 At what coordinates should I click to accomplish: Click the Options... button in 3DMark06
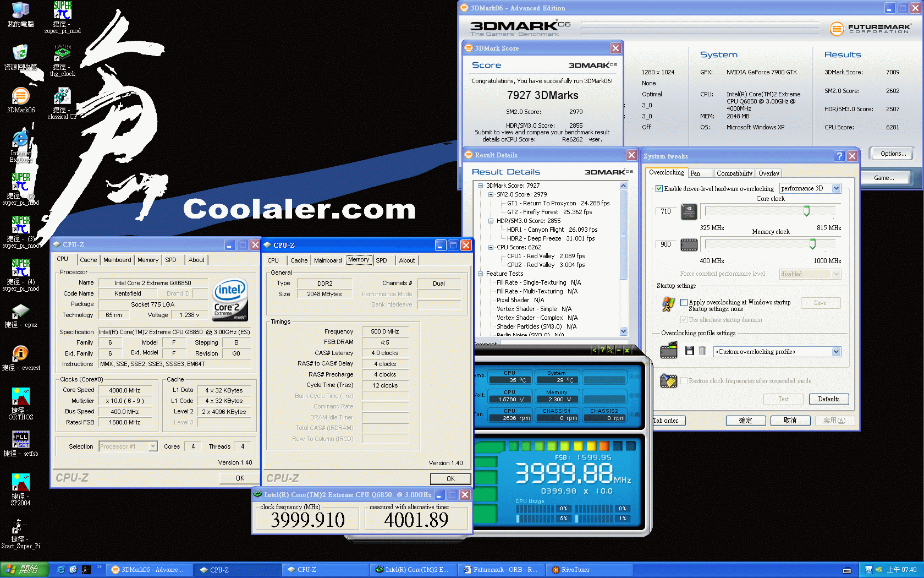click(x=893, y=154)
